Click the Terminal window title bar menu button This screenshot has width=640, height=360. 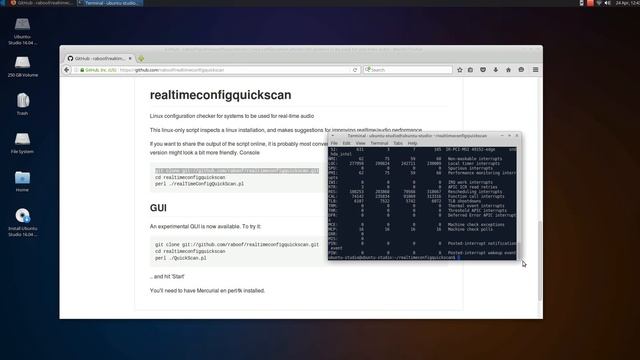(x=332, y=136)
